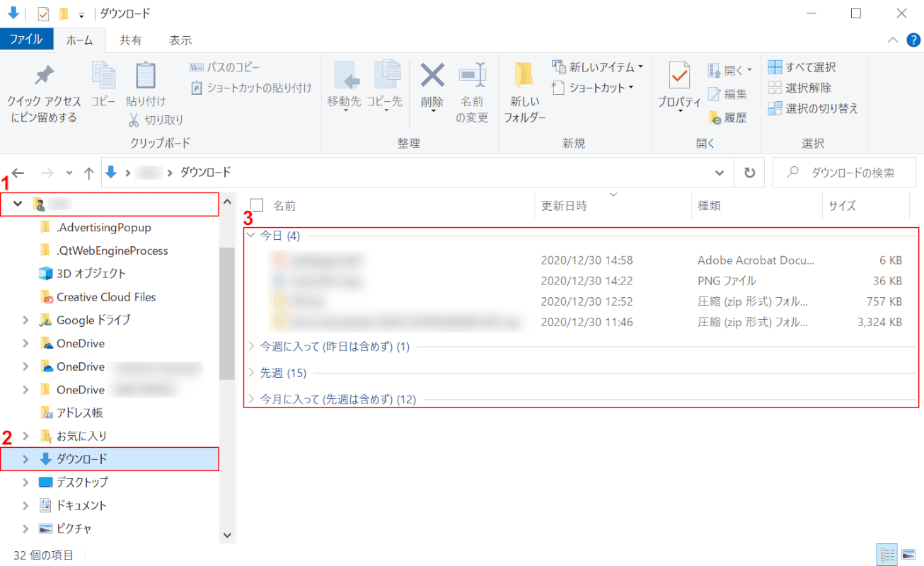The height and width of the screenshot is (566, 924).
Task: Click the Back navigation arrow
Action: pyautogui.click(x=18, y=173)
